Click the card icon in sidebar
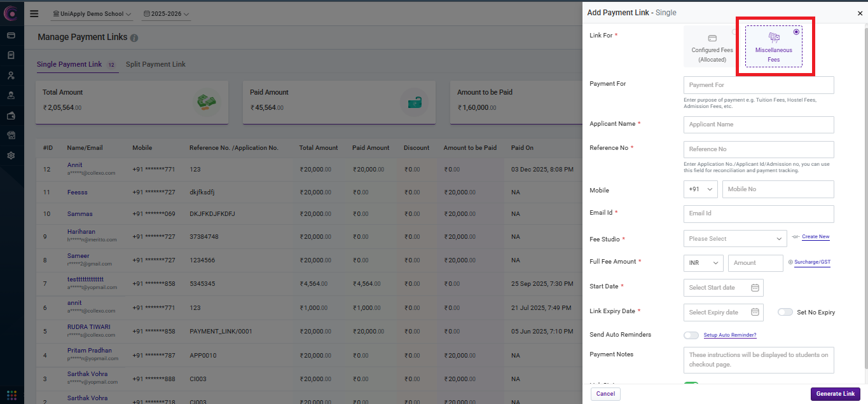Viewport: 868px width, 404px height. coord(11,35)
